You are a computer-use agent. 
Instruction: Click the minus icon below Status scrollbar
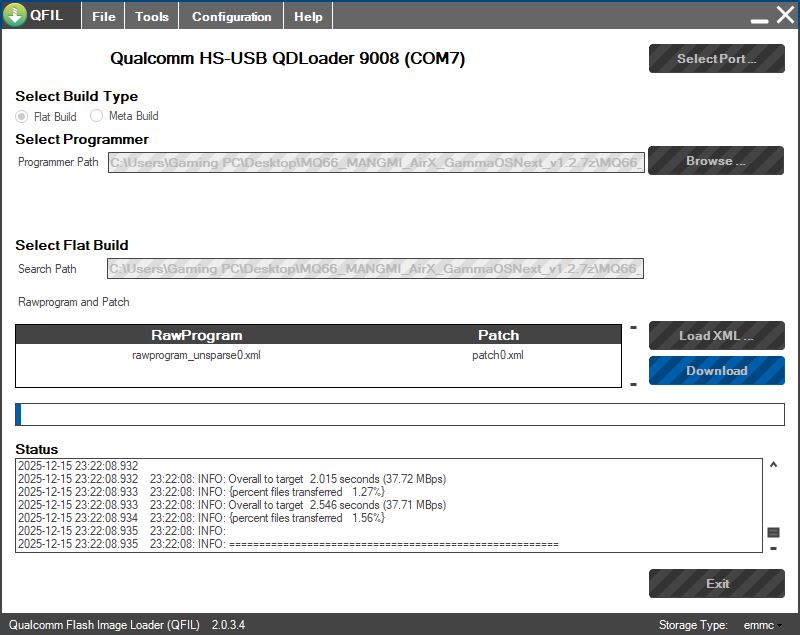tap(773, 548)
